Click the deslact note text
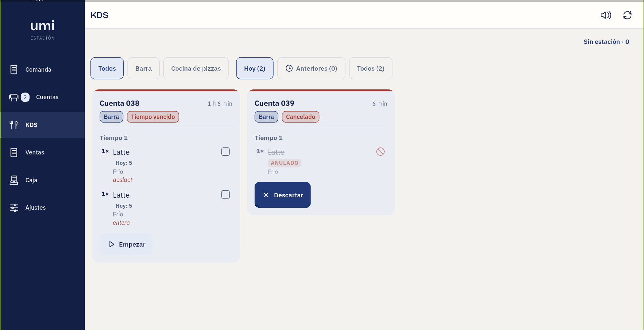This screenshot has width=644, height=330. [122, 180]
